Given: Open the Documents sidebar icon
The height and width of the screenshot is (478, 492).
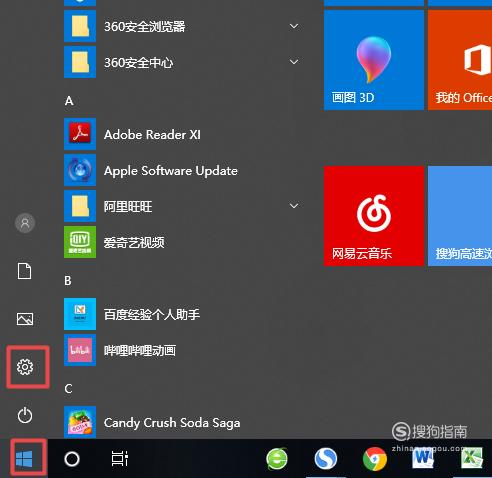Looking at the screenshot, I should 25,271.
